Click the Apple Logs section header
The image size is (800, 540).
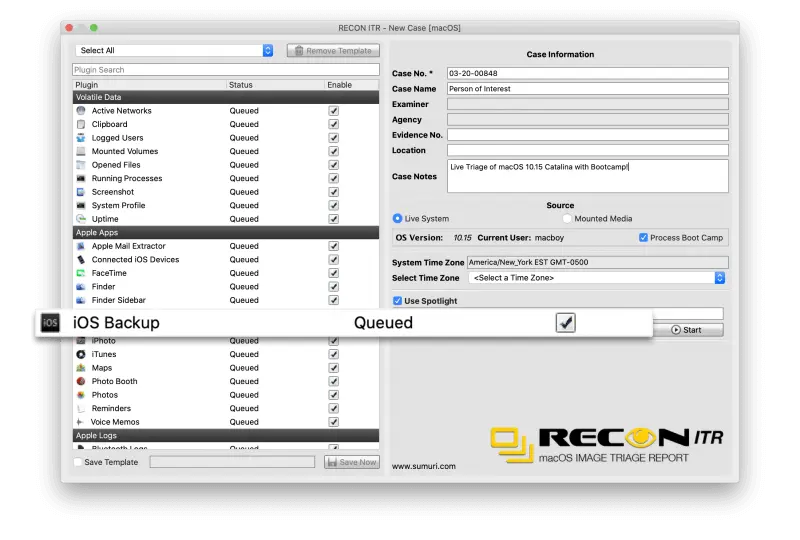226,435
